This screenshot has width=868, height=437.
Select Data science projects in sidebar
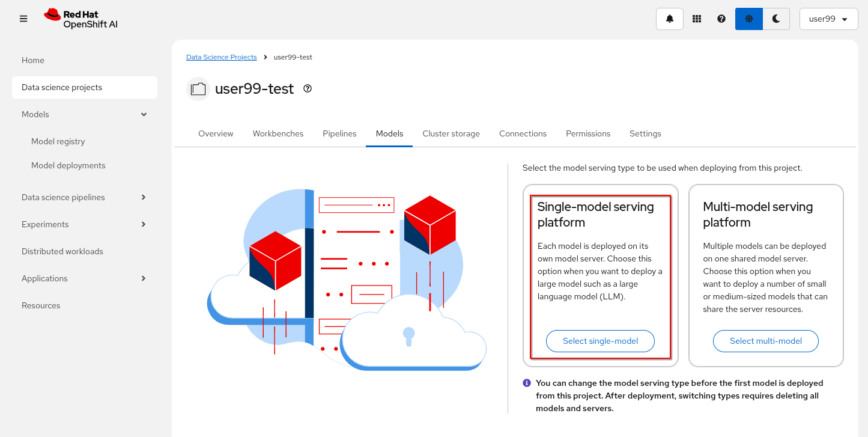pos(85,87)
